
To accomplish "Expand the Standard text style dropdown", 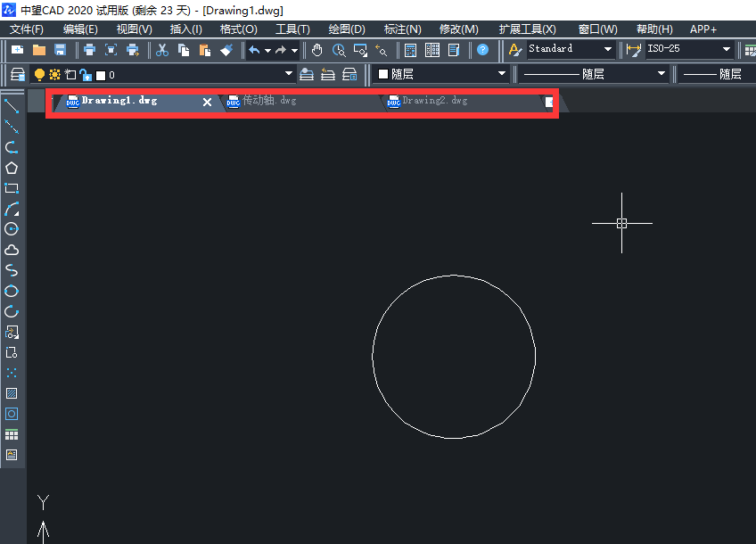I will point(608,50).
